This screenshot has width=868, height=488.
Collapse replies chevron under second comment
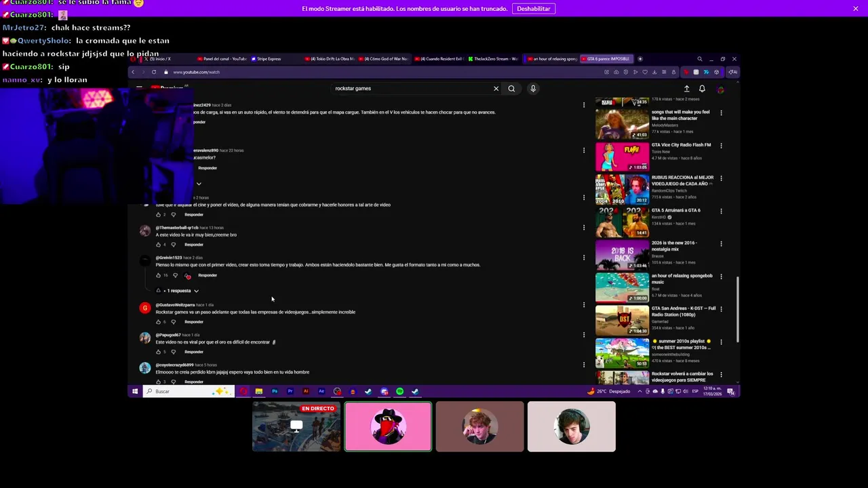[199, 184]
